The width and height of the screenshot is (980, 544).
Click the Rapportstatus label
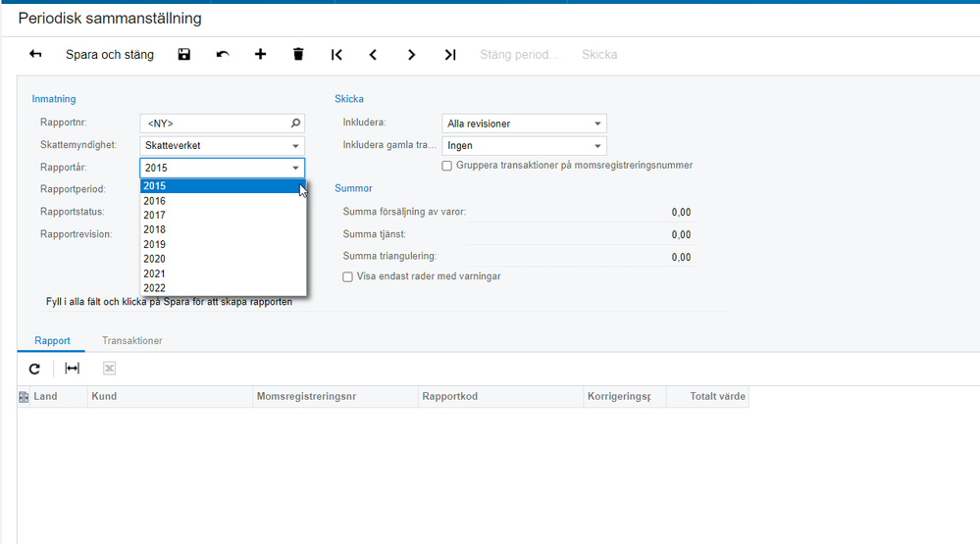pos(73,212)
